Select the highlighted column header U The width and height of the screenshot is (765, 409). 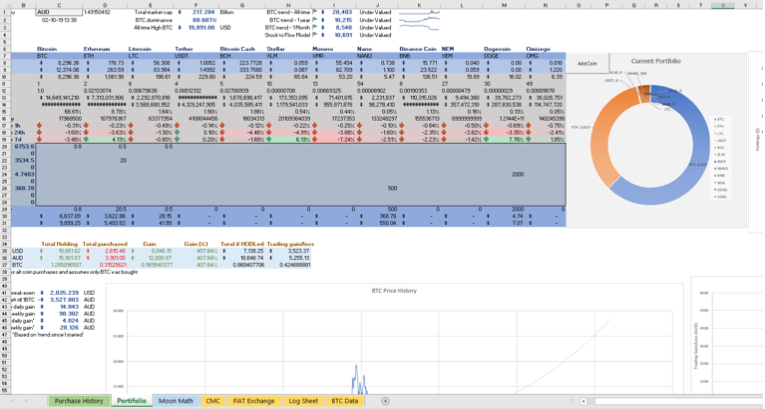coord(723,5)
